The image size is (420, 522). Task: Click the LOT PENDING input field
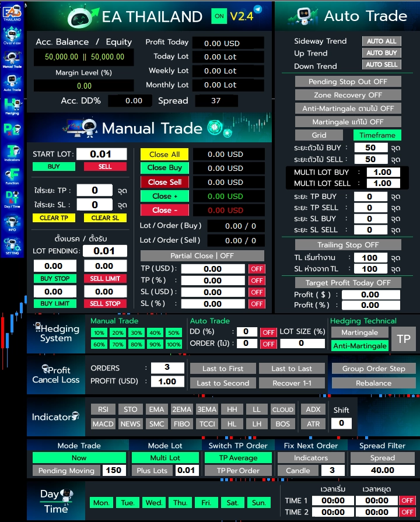pyautogui.click(x=105, y=251)
